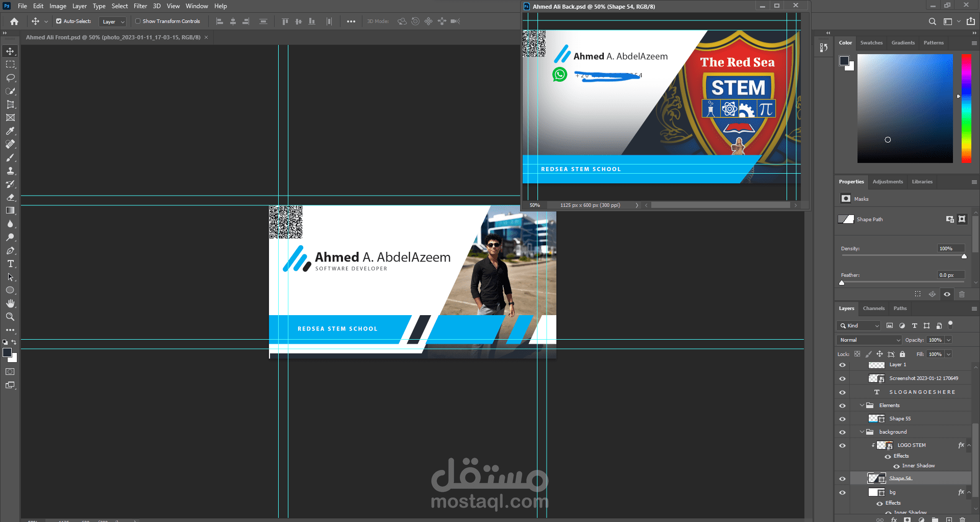The width and height of the screenshot is (980, 522).
Task: Select the Rectangular Marquee tool
Action: tap(10, 64)
